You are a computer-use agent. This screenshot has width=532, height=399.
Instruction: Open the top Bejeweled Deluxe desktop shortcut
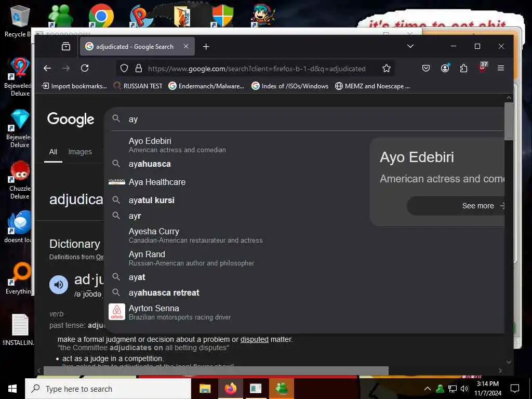tap(19, 77)
